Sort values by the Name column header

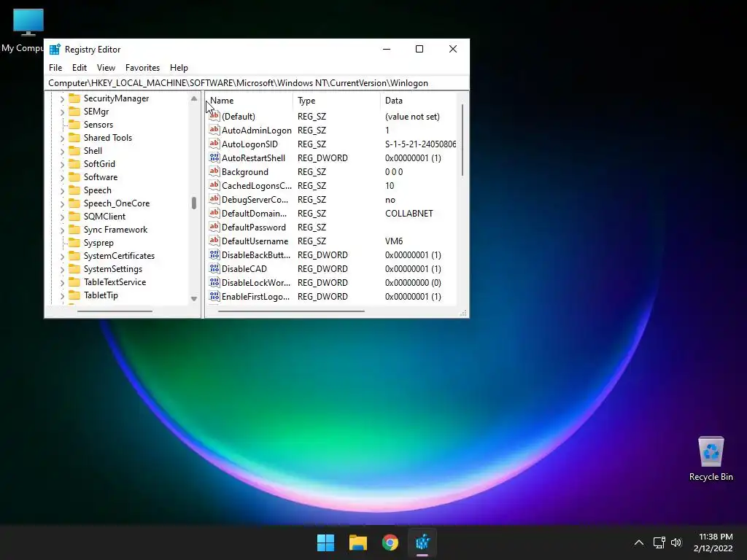point(249,101)
